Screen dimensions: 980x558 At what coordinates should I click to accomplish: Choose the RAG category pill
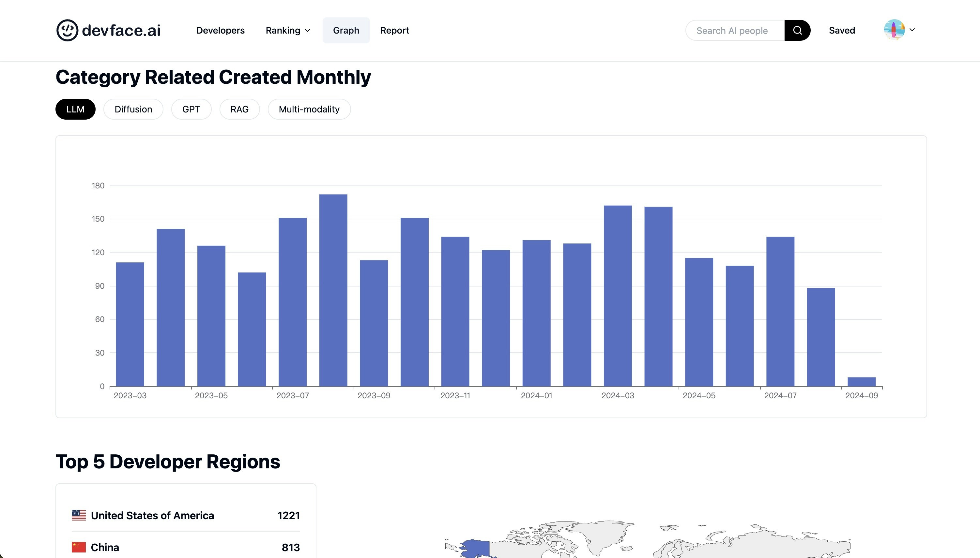click(x=239, y=109)
